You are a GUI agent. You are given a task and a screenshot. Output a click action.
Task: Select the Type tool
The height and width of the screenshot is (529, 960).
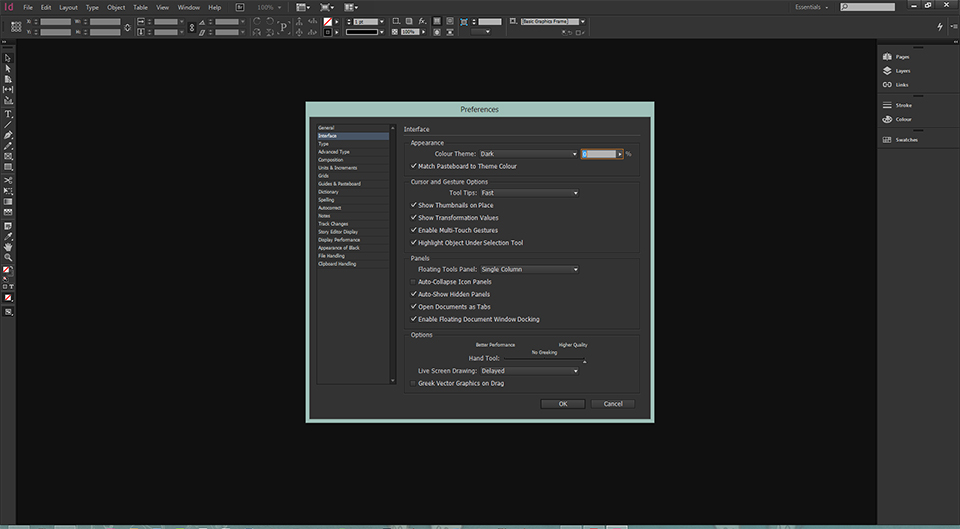pos(8,114)
